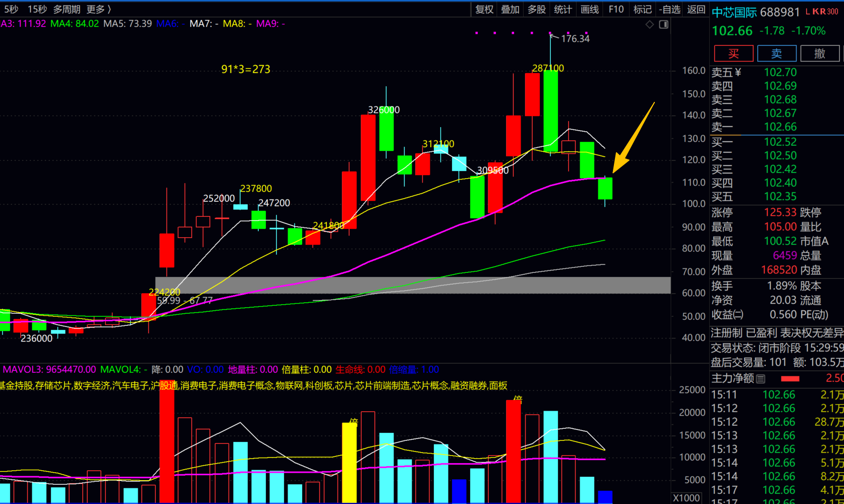Select the 买五 price 102.35

click(x=780, y=197)
